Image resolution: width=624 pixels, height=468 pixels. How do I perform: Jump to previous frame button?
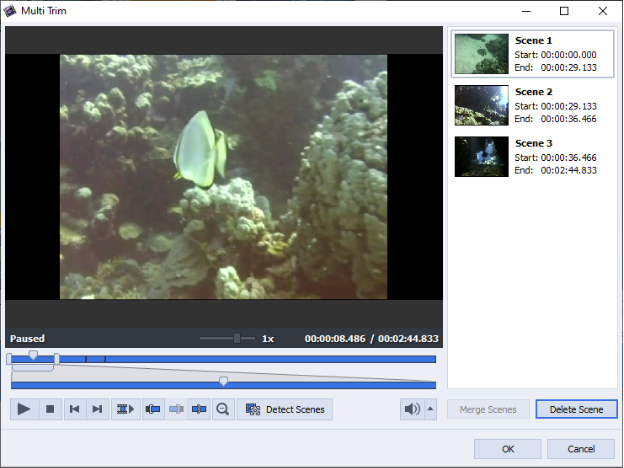74,409
